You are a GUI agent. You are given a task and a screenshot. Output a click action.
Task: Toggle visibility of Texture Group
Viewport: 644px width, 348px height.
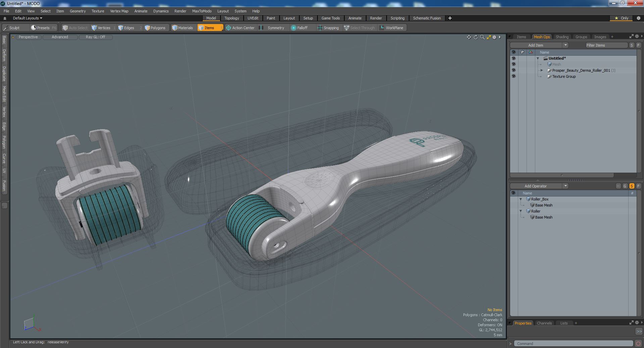(x=513, y=76)
